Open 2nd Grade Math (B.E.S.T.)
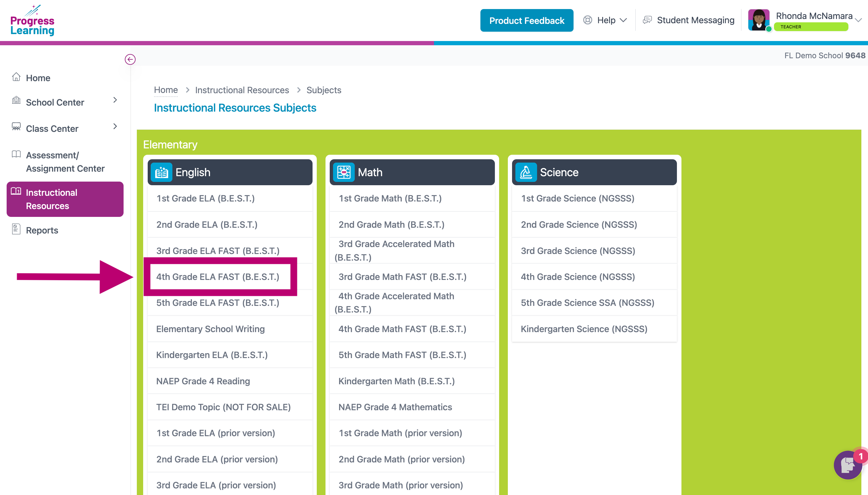 click(412, 225)
